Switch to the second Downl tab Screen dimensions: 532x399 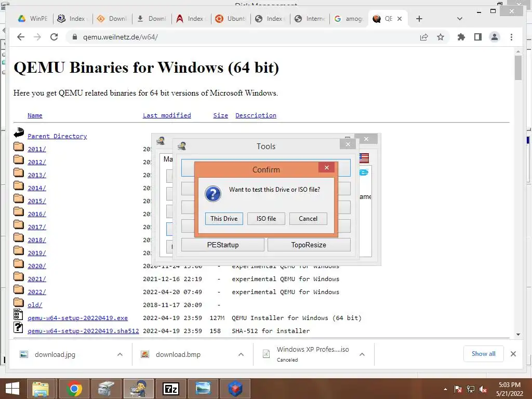[152, 19]
